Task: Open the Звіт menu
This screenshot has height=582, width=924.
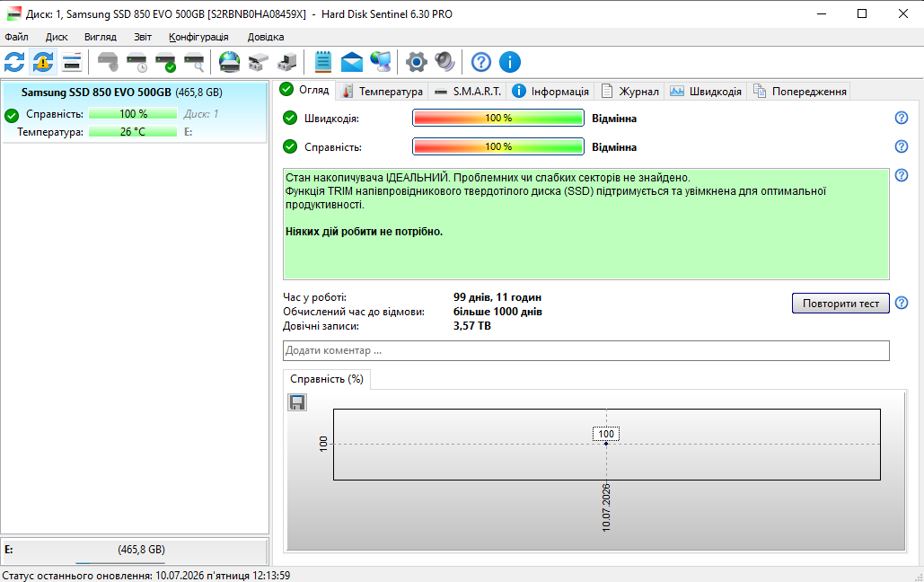Action: [x=143, y=37]
